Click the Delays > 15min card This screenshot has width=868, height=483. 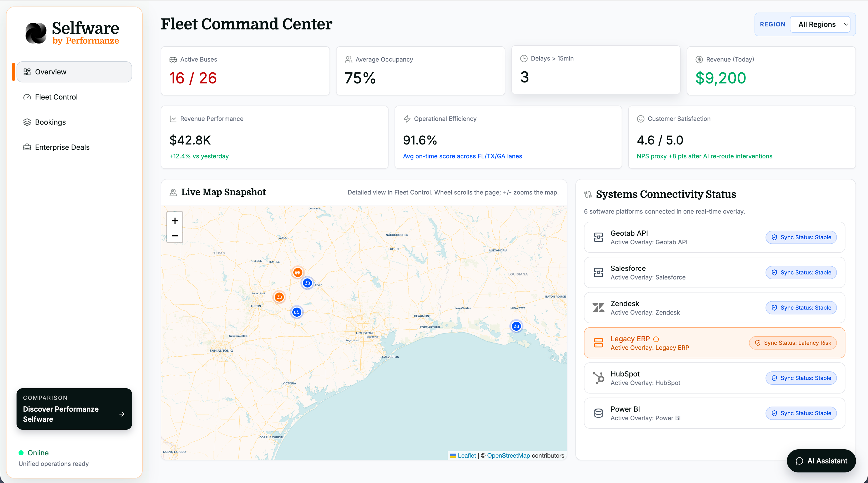[595, 70]
